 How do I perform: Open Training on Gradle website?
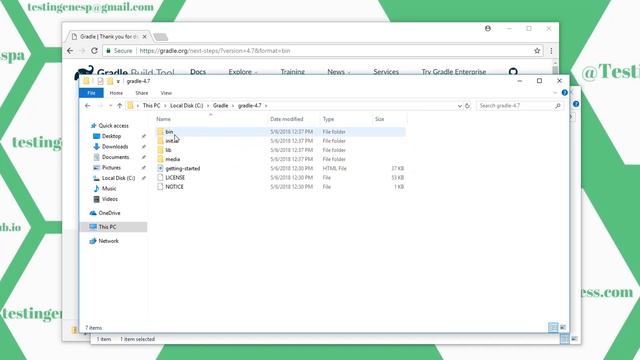pos(292,72)
